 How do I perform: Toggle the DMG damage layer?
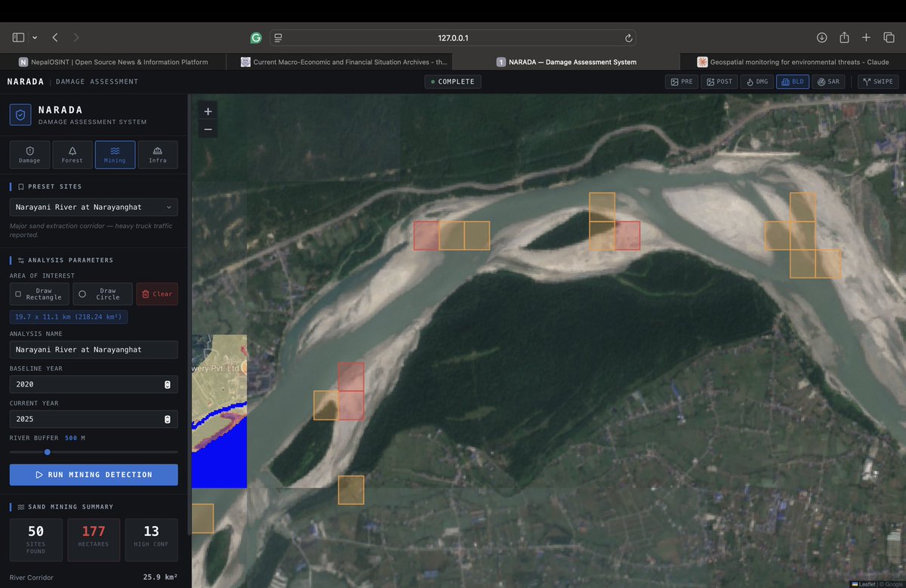[x=757, y=82]
